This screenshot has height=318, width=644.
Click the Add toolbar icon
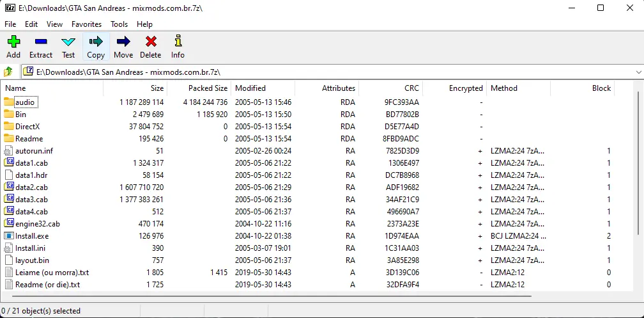(13, 42)
